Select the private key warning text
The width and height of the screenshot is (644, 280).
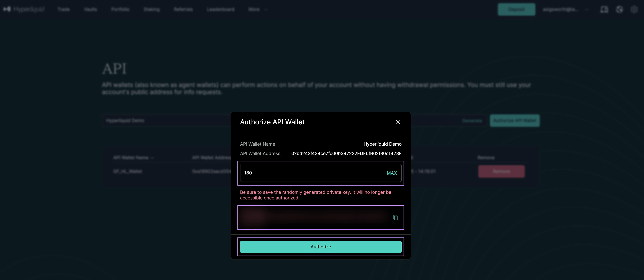315,195
